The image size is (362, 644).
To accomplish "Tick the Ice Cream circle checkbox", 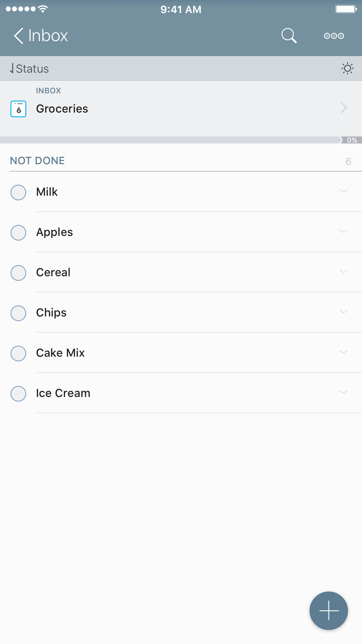I will tap(18, 393).
